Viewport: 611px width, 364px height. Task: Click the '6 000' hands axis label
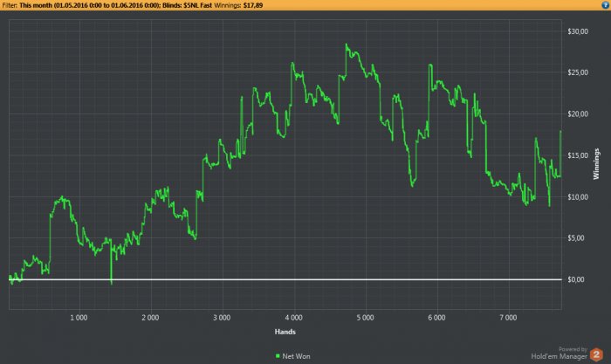(x=436, y=318)
